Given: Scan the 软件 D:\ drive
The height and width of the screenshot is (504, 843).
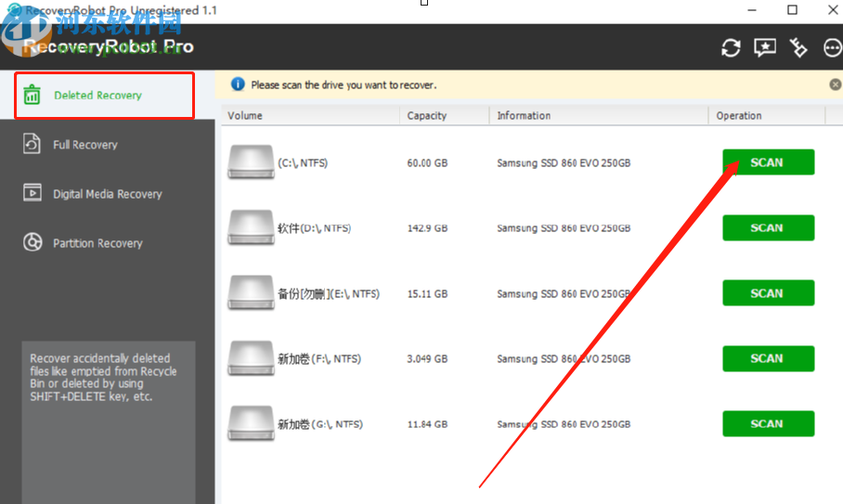Looking at the screenshot, I should click(769, 227).
